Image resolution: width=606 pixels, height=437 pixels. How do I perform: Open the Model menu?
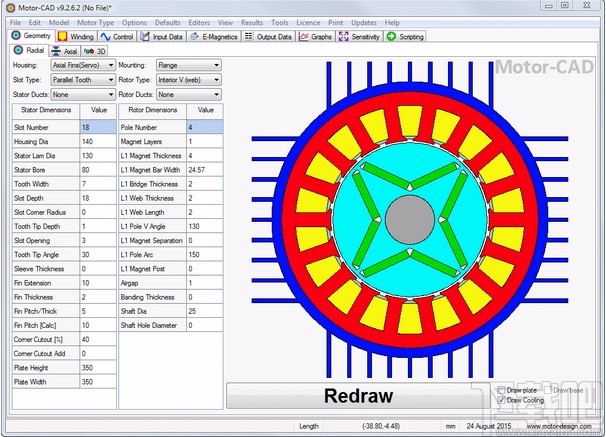tap(59, 22)
